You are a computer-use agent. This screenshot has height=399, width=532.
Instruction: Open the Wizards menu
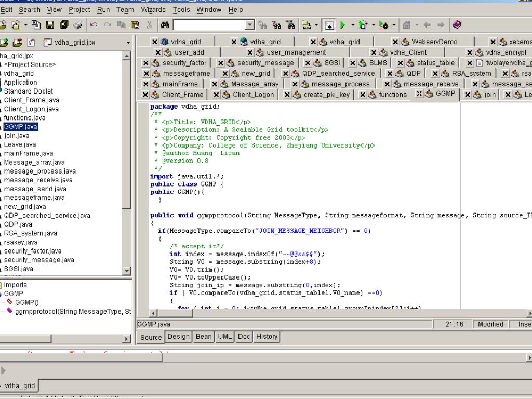pos(153,9)
